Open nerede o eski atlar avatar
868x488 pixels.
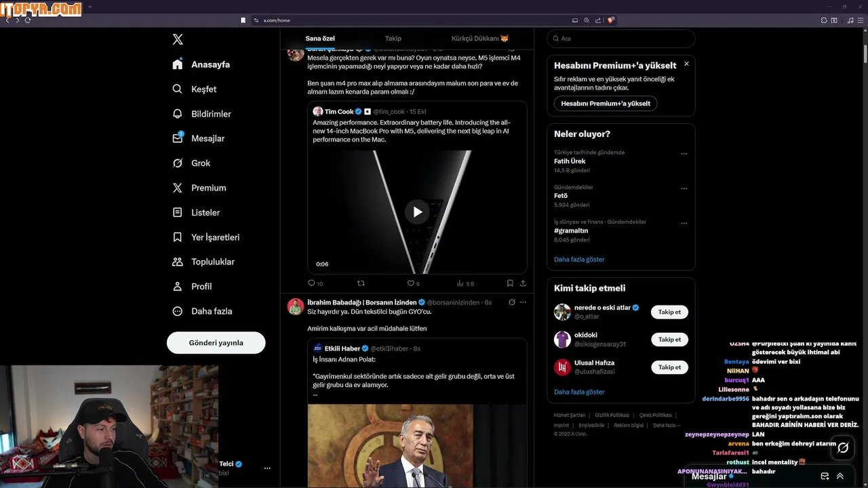562,312
